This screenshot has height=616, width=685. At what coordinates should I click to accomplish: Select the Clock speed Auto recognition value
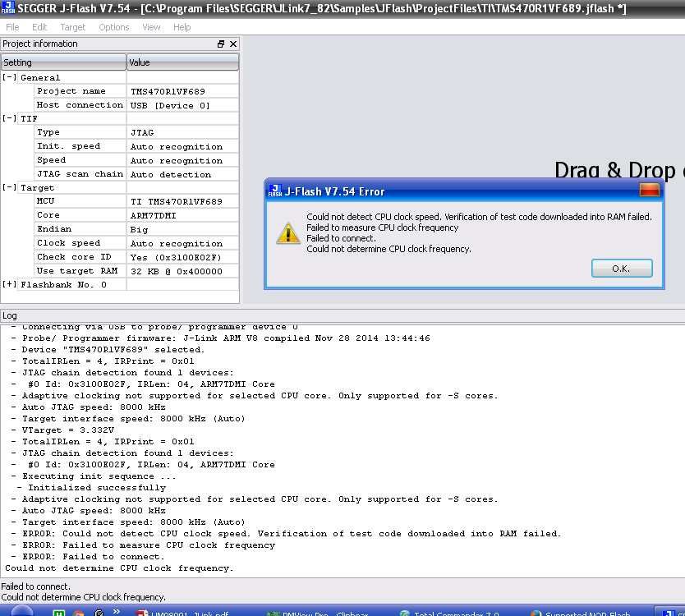click(177, 243)
